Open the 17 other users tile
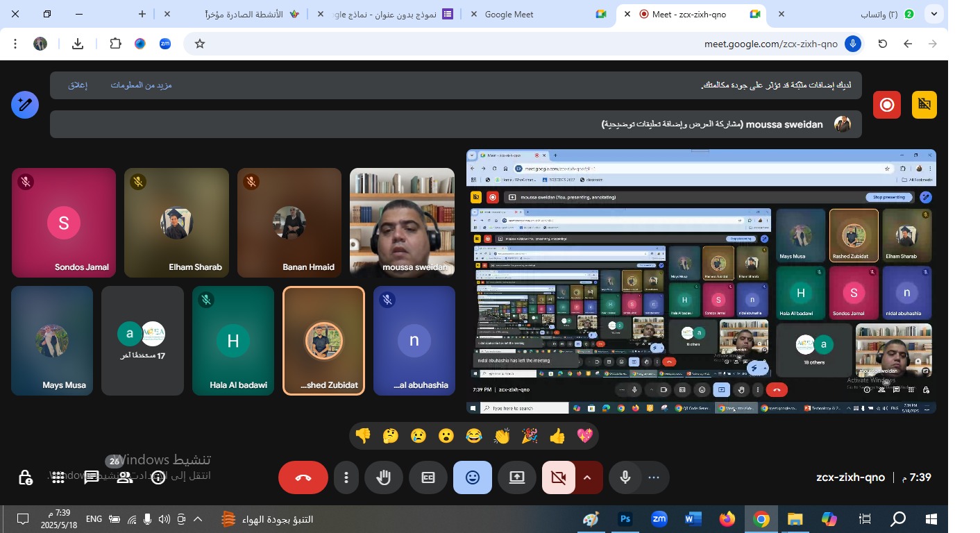 142,341
